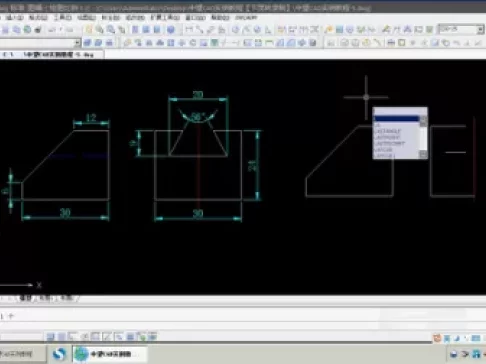Open the last menu bar item
The height and width of the screenshot is (364, 486).
(246, 17)
